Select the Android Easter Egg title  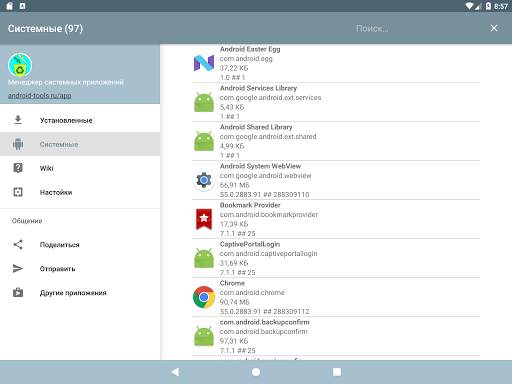[250, 49]
